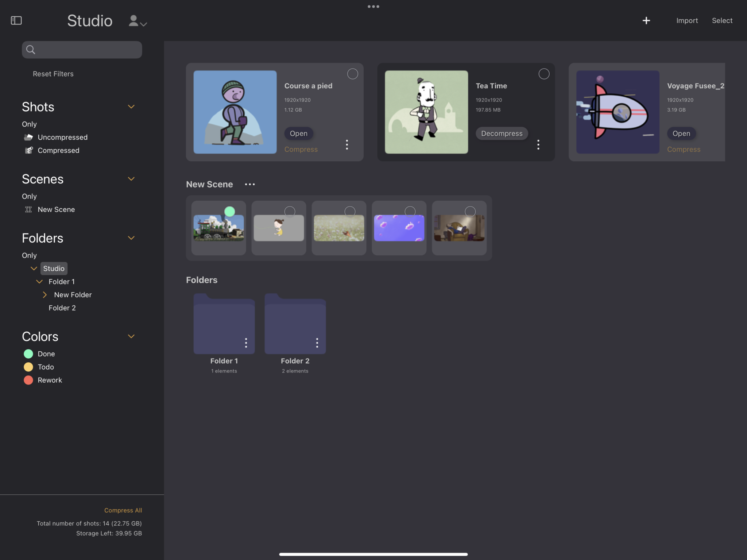Select the circle on the Tea Time card
The height and width of the screenshot is (560, 747).
click(x=543, y=74)
